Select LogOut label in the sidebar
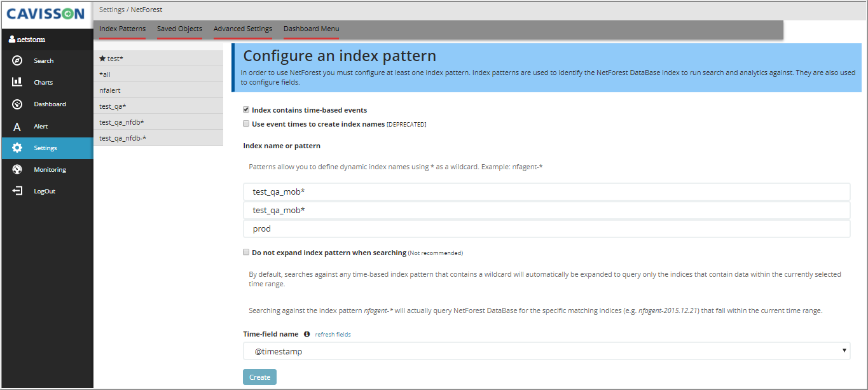 click(45, 192)
